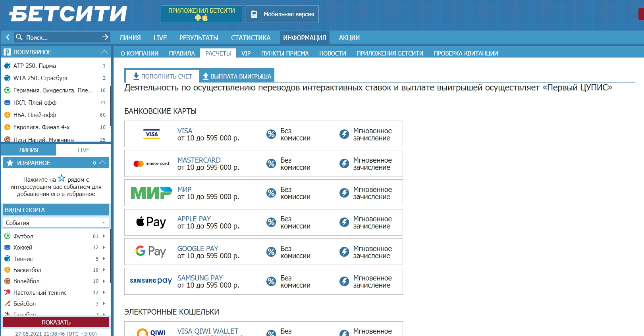
Task: Click the Visa card logo
Action: click(x=151, y=134)
